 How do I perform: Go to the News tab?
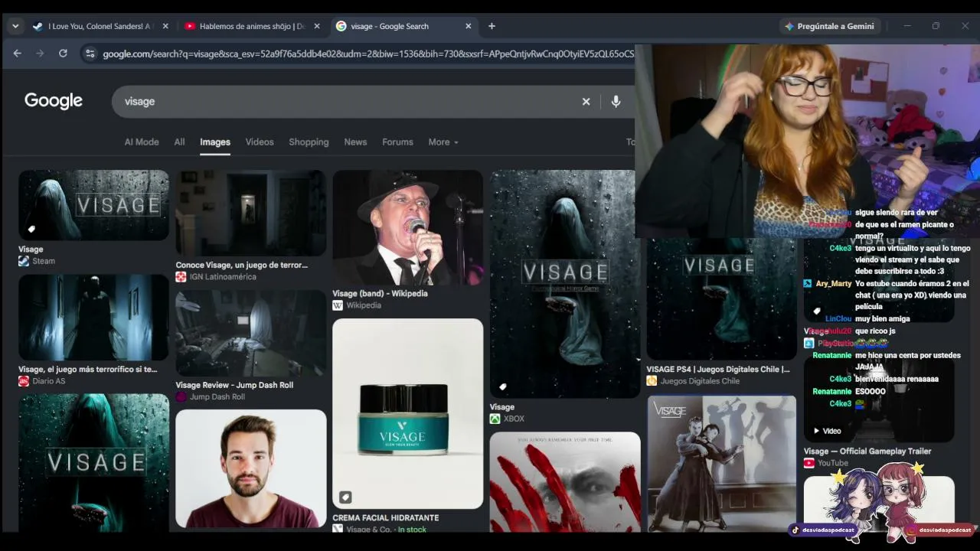355,142
